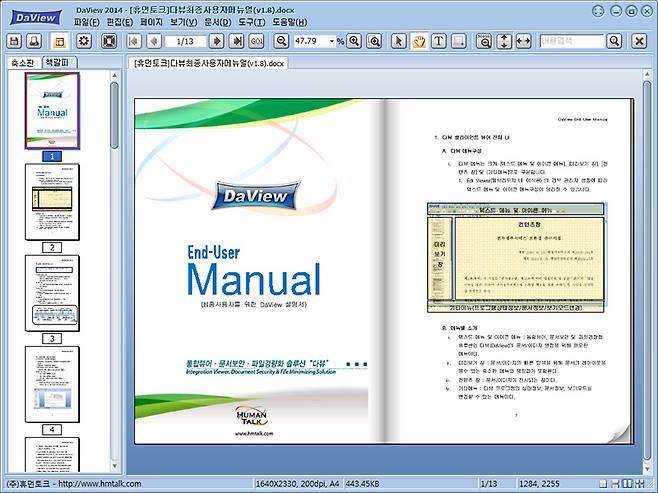Toggle the hand pan tool
Screen dimensions: 658x493
coord(419,41)
